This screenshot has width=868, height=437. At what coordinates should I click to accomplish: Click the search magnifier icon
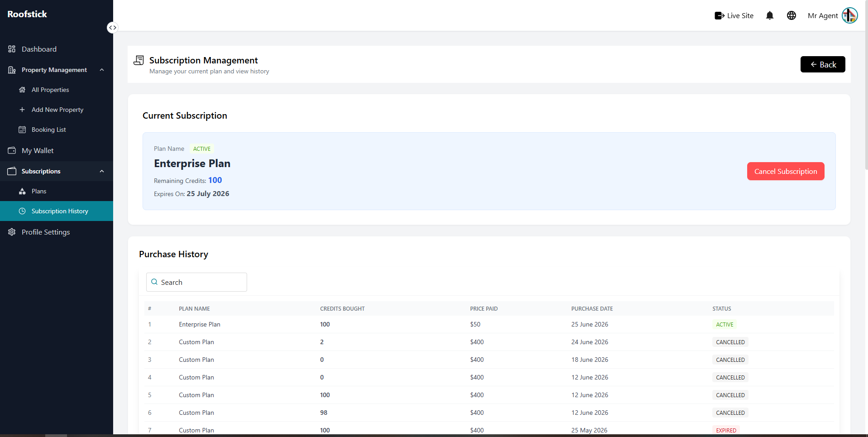pyautogui.click(x=154, y=282)
